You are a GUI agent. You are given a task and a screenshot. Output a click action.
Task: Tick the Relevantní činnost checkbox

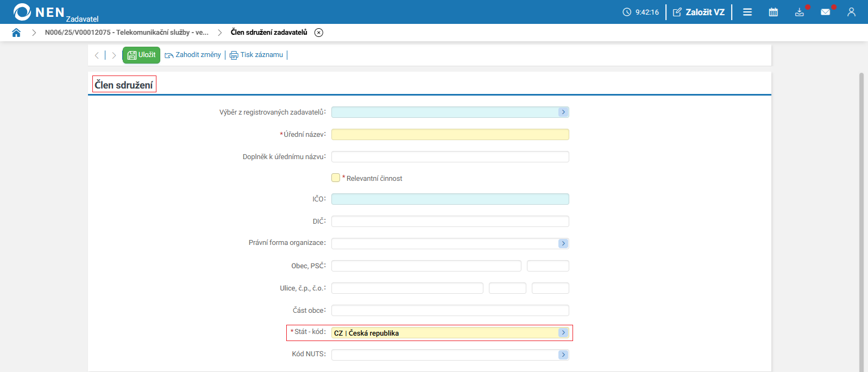(336, 178)
